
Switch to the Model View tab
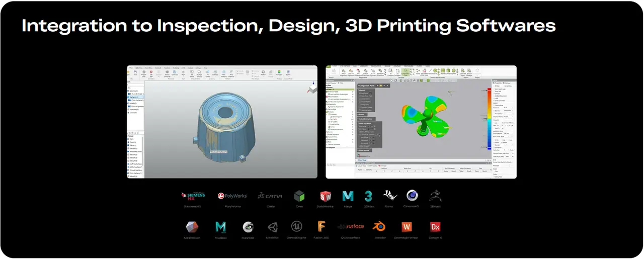coord(362,161)
